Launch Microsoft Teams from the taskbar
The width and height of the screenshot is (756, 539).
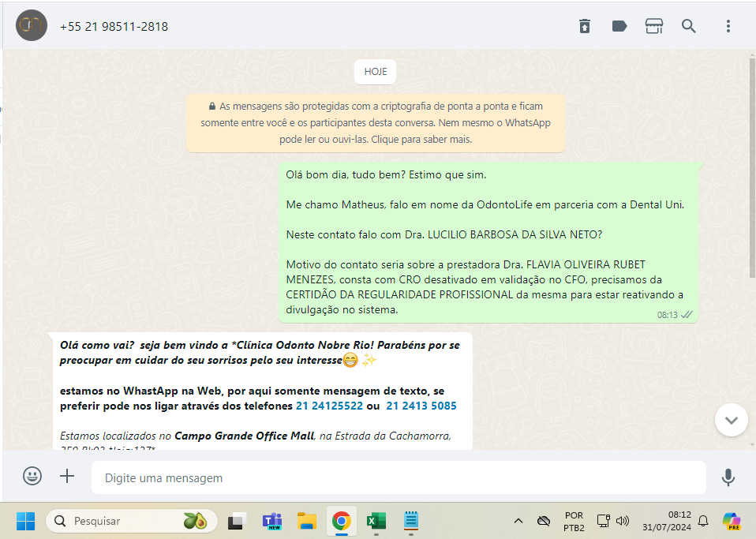[x=272, y=521]
